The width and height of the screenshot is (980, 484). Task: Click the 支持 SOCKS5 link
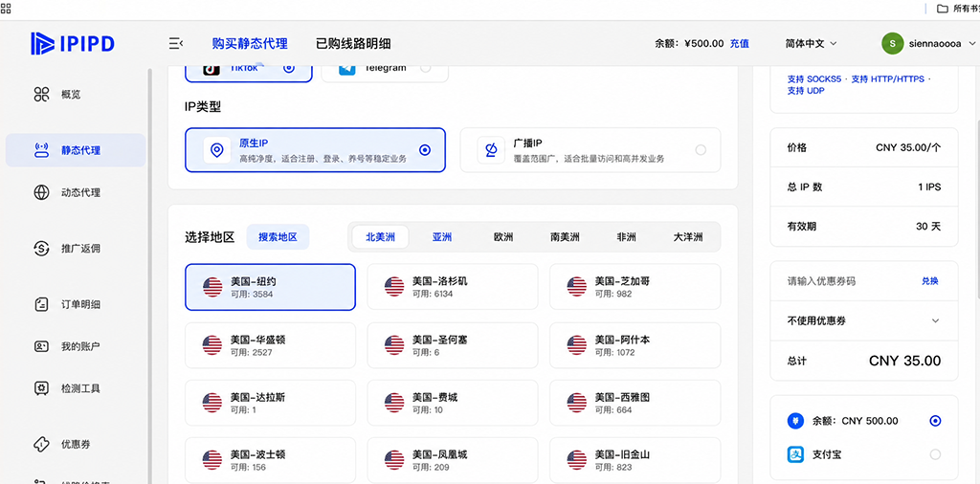point(814,79)
